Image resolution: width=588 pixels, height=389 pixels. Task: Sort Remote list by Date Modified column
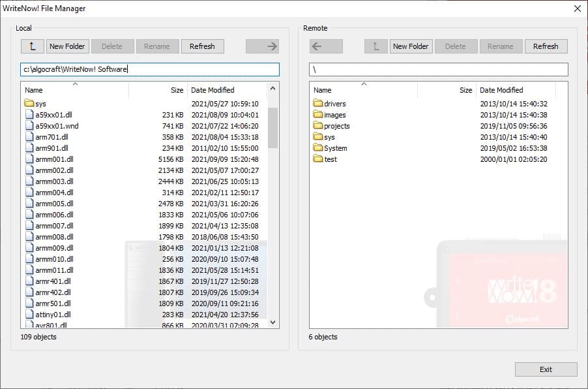pyautogui.click(x=516, y=90)
